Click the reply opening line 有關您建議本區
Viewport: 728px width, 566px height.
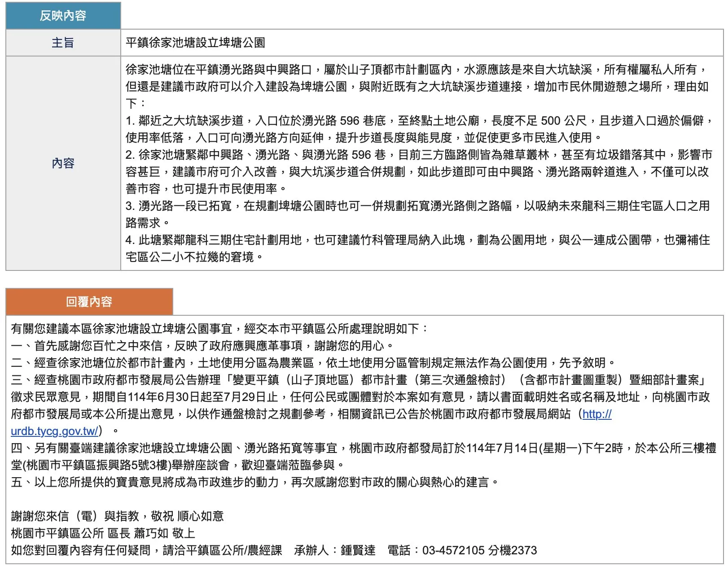(x=219, y=329)
